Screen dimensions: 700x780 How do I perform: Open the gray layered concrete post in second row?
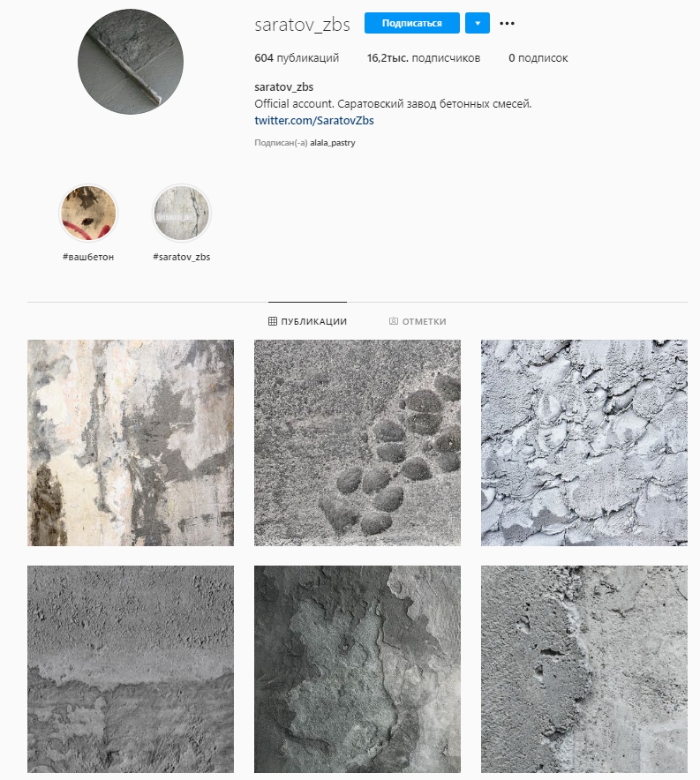[x=131, y=669]
